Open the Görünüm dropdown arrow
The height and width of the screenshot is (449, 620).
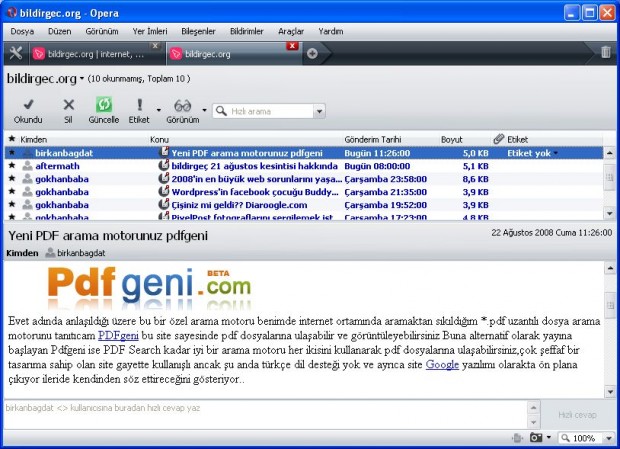(204, 109)
